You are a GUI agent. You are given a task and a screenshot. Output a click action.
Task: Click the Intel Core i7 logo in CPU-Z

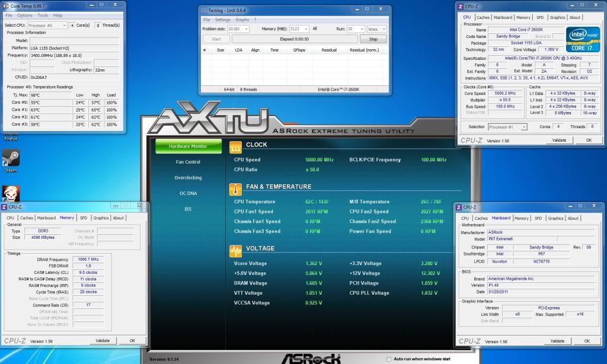pyautogui.click(x=583, y=40)
